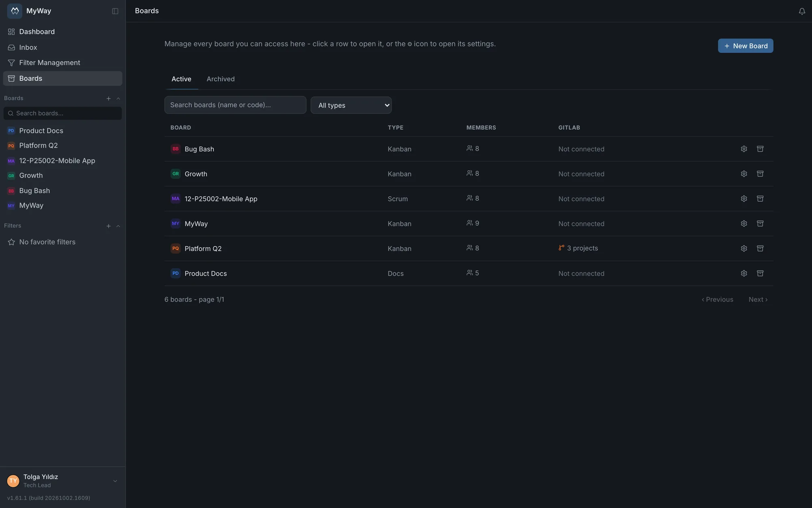Collapse the sidebar Filters section

tap(118, 226)
